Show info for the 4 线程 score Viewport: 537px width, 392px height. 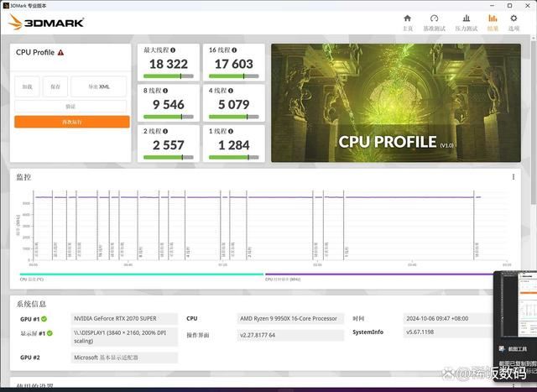click(x=231, y=91)
